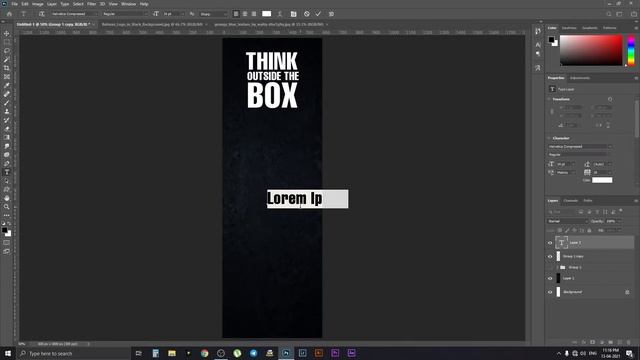Select the Rectangular Marquee tool
640x360 pixels.
[7, 42]
